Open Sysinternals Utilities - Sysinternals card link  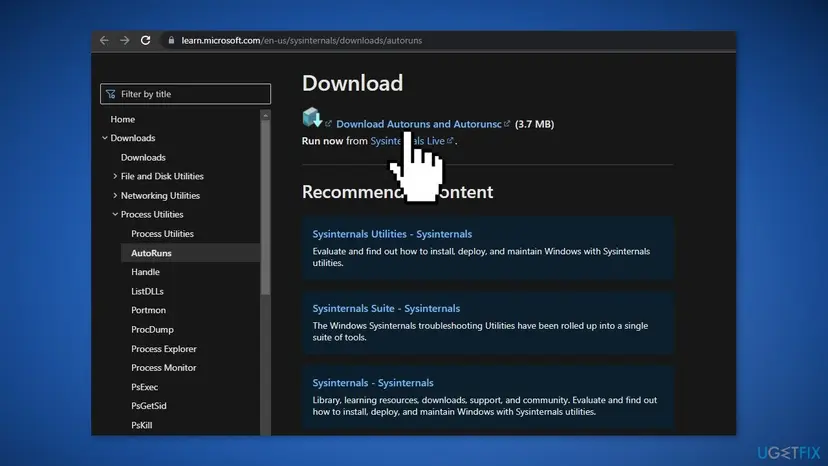click(x=392, y=234)
